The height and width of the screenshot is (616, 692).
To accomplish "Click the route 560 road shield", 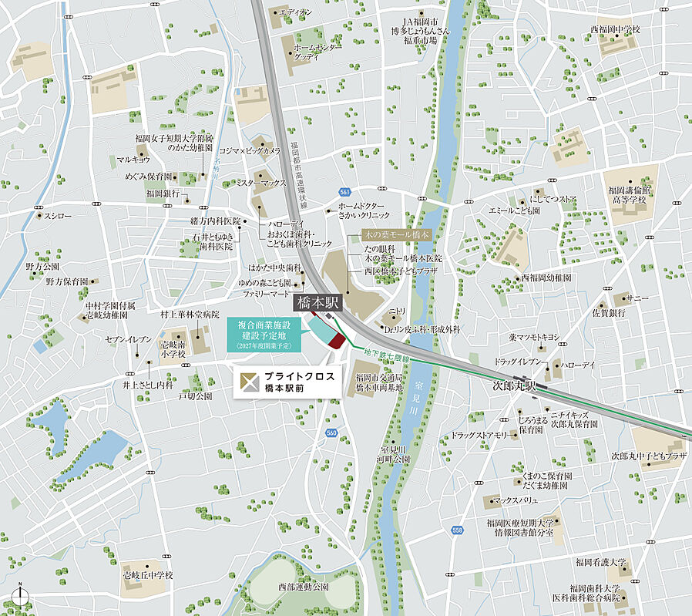I will point(332,433).
